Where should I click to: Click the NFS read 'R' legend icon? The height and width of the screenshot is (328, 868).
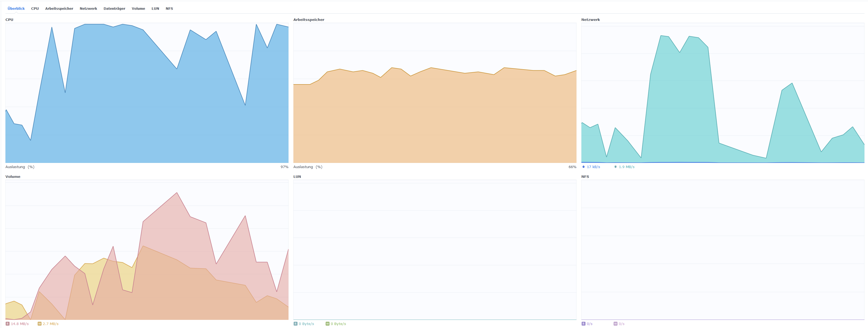(583, 324)
